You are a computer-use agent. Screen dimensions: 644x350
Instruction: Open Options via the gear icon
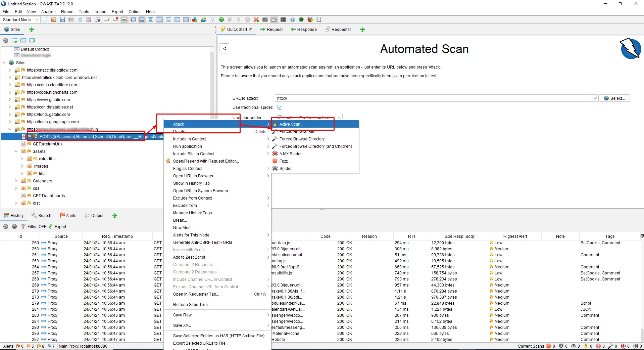point(89,19)
